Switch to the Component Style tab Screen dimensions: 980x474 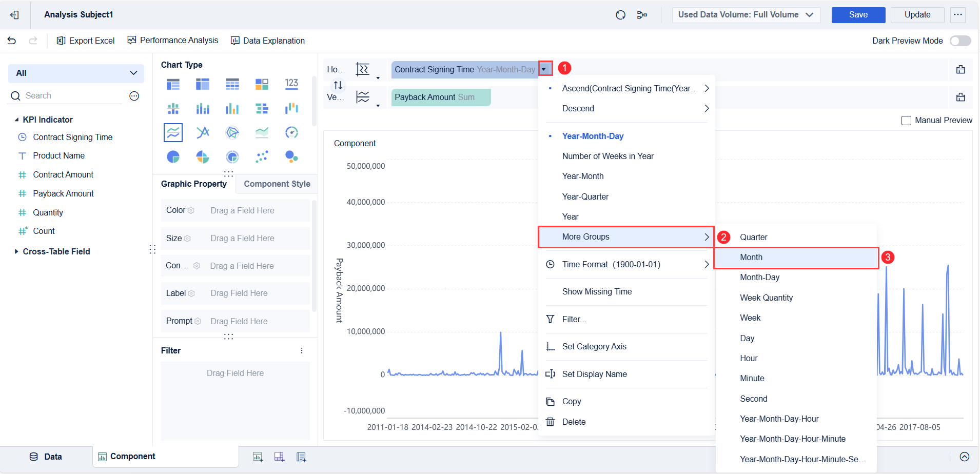point(277,184)
